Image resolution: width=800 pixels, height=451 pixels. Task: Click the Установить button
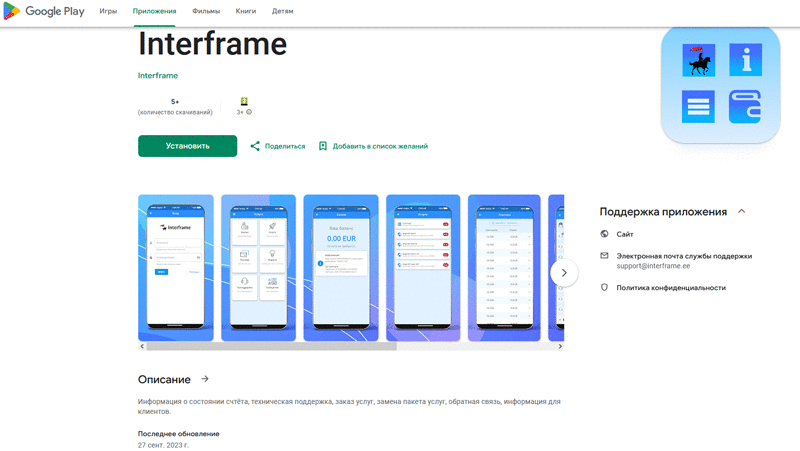[x=187, y=146]
